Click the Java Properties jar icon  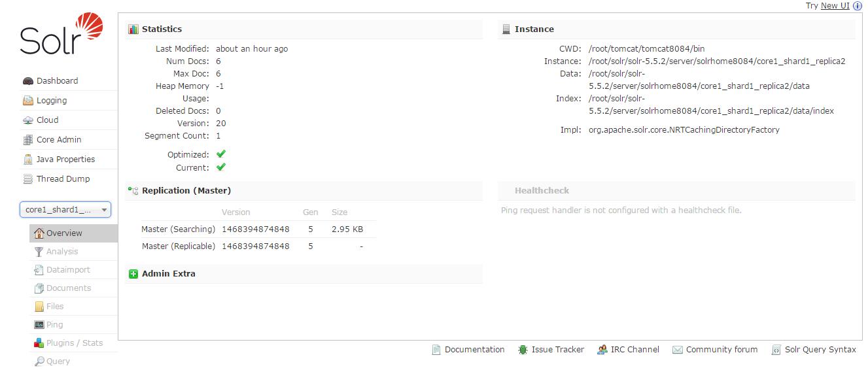(28, 160)
